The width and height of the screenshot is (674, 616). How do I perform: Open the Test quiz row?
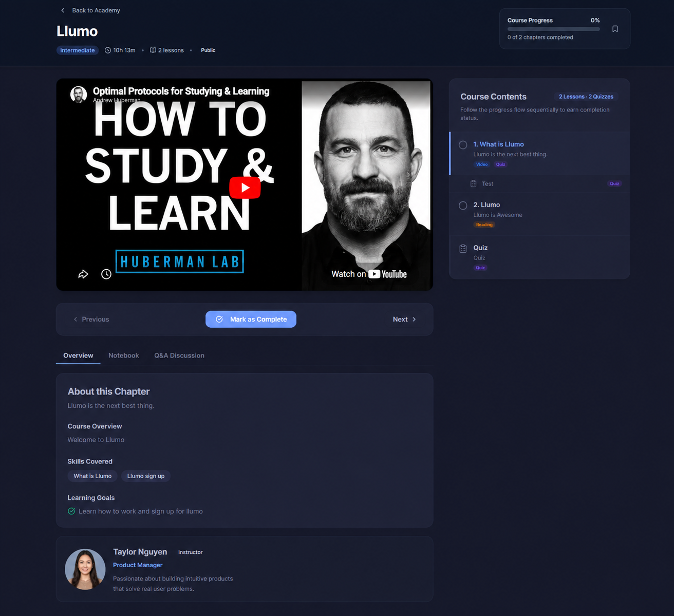pyautogui.click(x=539, y=183)
